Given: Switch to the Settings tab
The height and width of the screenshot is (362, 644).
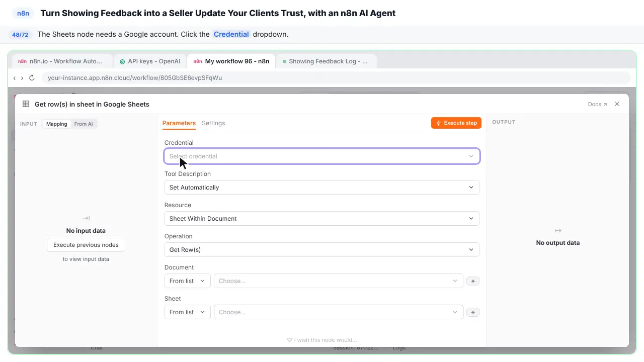Looking at the screenshot, I should tap(213, 123).
